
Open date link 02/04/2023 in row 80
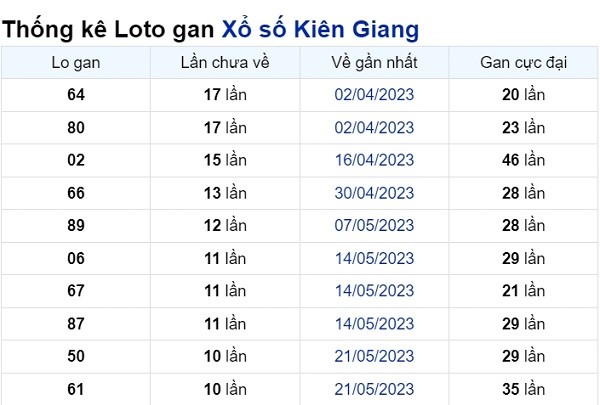374,127
